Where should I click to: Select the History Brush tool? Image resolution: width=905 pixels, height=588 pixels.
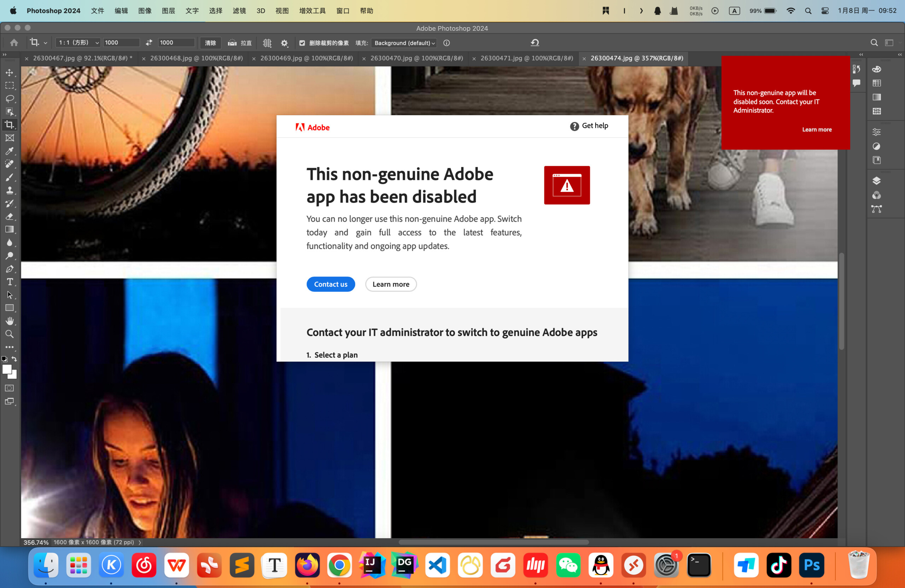10,203
